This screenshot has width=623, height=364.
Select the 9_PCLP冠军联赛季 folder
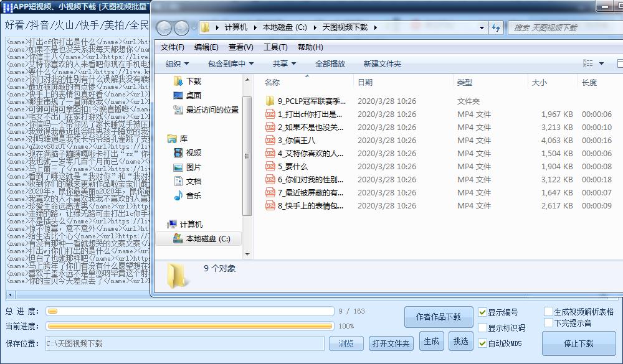[305, 101]
